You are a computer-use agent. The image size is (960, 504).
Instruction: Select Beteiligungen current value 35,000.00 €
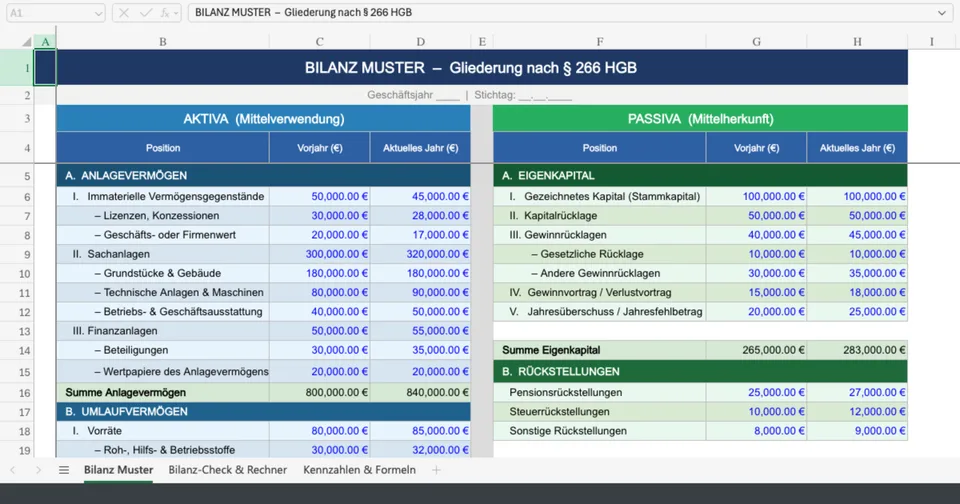421,350
